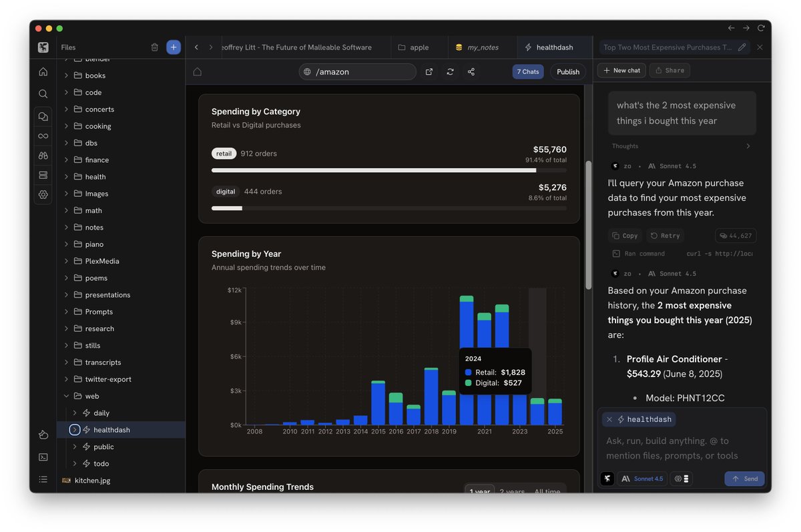This screenshot has height=532, width=801.
Task: Click the 7 Chats button
Action: click(528, 71)
